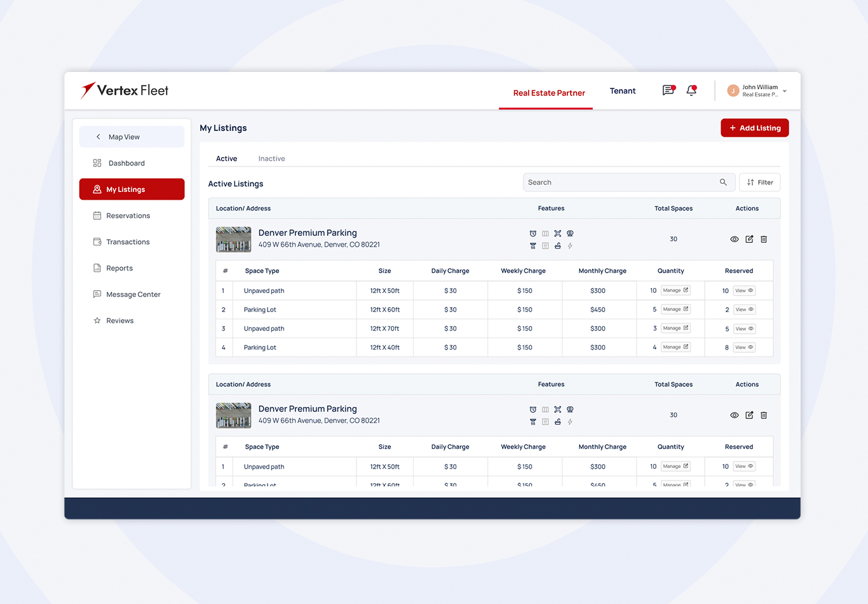Edit the first Denver Premium Parking listing
The width and height of the screenshot is (868, 604).
pos(749,239)
